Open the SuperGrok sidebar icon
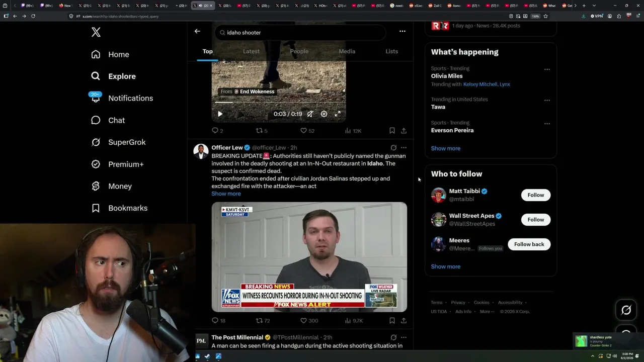644x362 pixels. [96, 142]
